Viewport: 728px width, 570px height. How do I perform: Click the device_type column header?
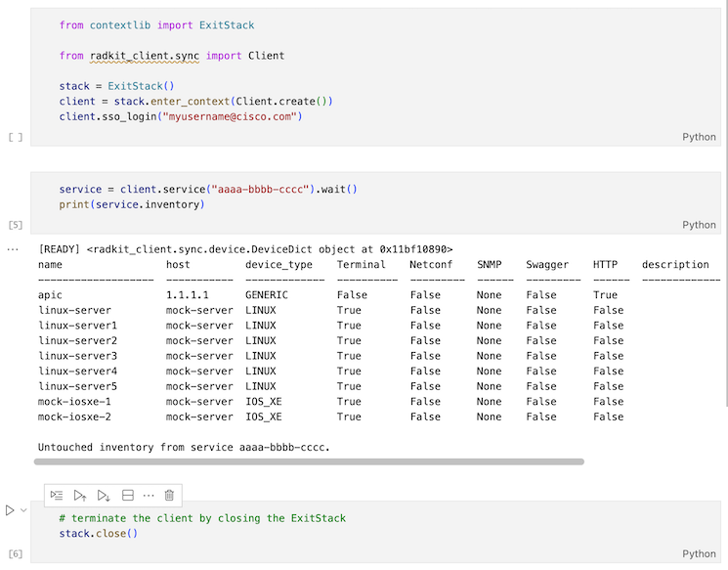(x=278, y=265)
